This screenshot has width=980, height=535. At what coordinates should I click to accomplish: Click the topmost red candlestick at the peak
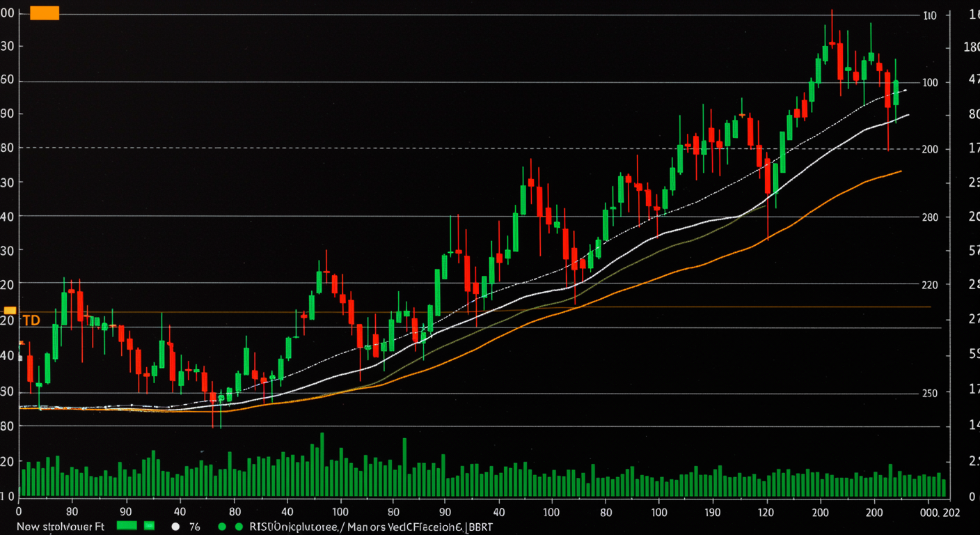[x=832, y=43]
